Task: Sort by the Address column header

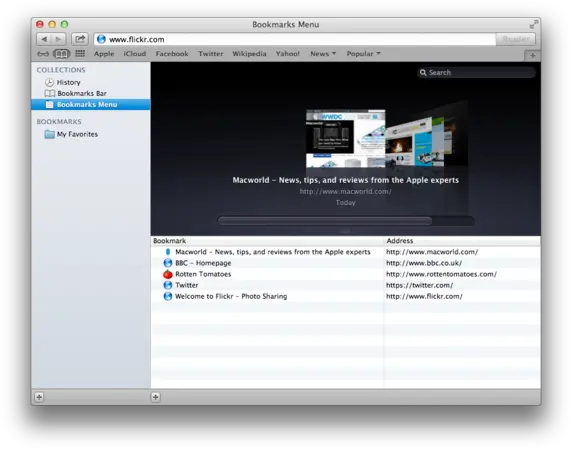Action: point(462,241)
